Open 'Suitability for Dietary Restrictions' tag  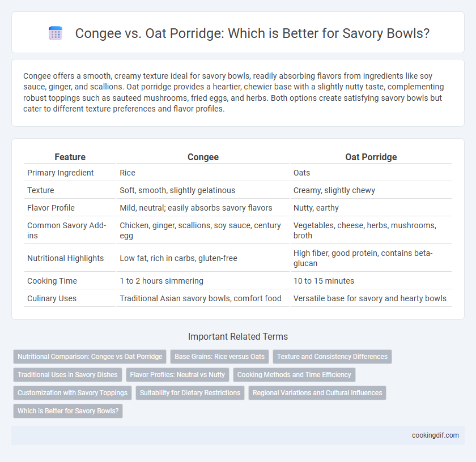click(x=190, y=393)
